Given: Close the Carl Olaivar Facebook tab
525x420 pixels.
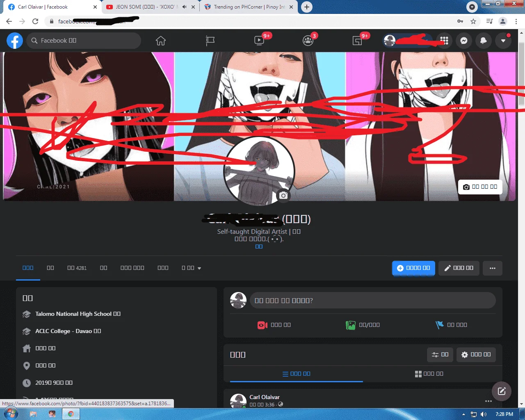Looking at the screenshot, I should (x=95, y=7).
